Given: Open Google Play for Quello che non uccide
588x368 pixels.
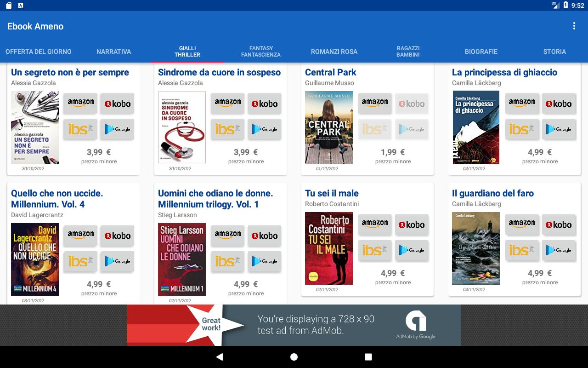Looking at the screenshot, I should pos(118,261).
